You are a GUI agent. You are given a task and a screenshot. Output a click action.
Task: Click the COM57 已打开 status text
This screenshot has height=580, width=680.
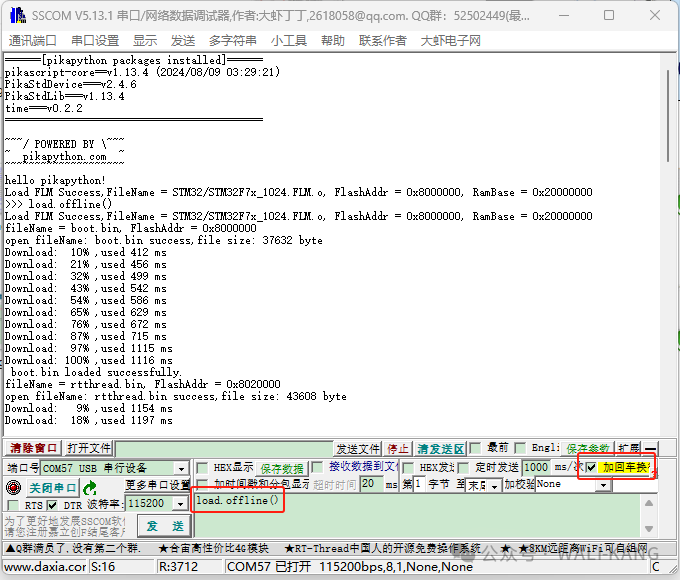[269, 567]
